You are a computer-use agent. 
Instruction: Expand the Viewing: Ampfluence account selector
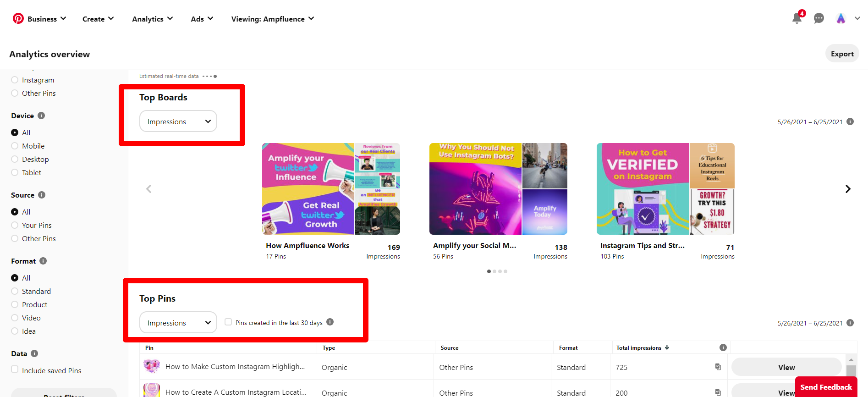[273, 19]
